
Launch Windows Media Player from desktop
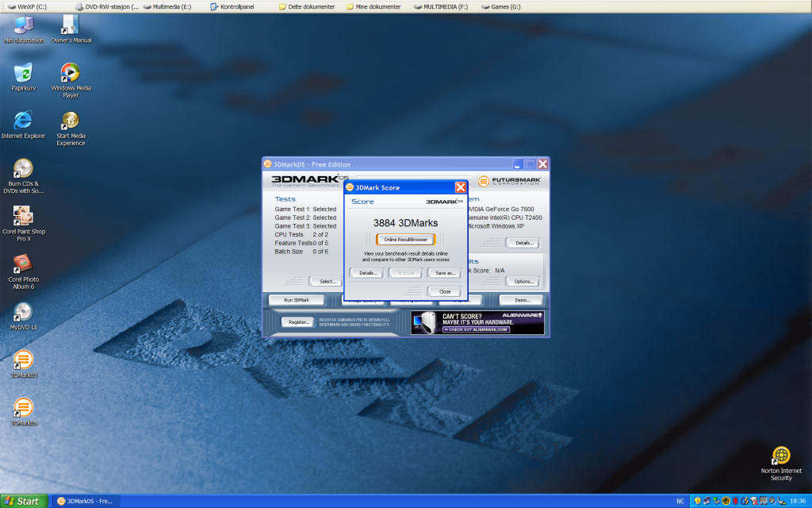pos(71,80)
